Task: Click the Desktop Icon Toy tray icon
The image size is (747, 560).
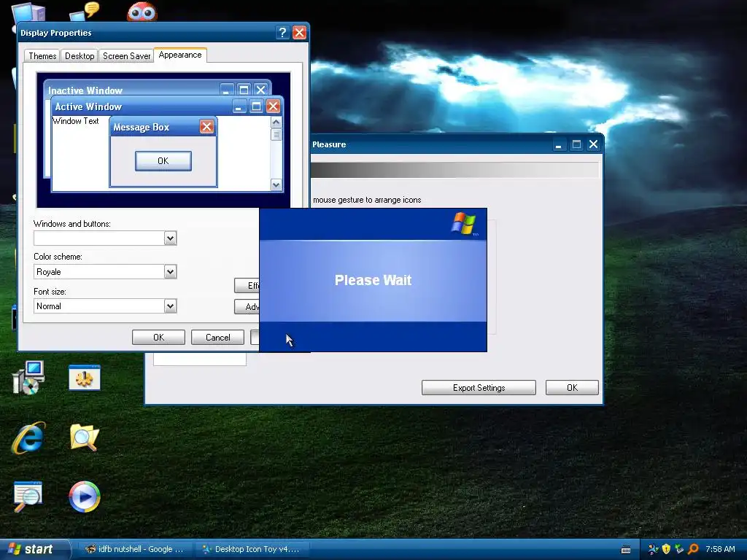Action: point(653,550)
